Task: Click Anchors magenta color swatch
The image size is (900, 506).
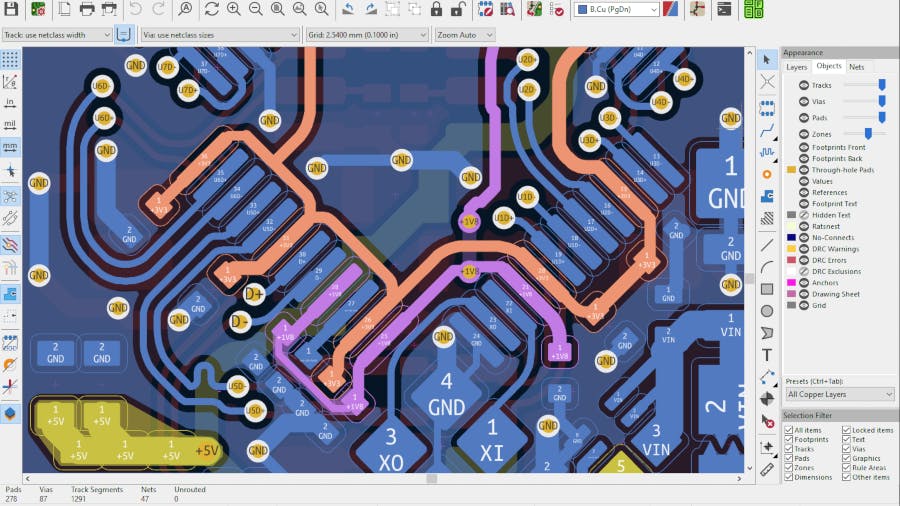Action: pos(792,283)
